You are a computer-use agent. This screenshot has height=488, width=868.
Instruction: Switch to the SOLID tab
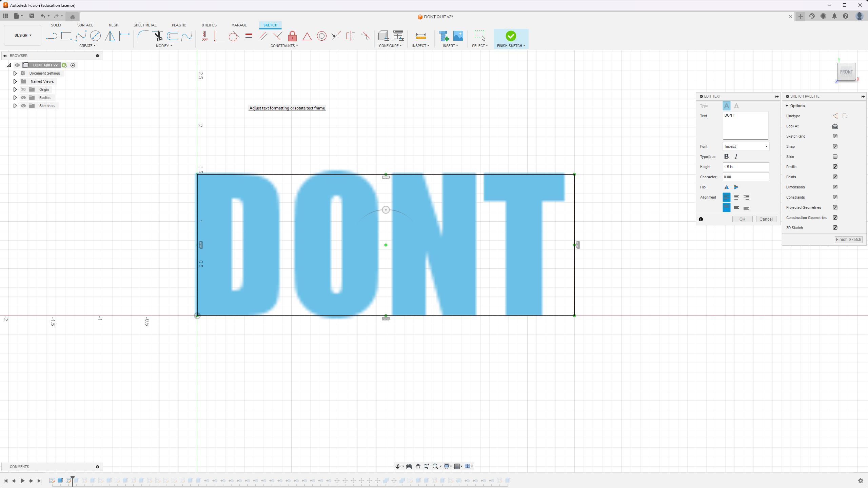(x=56, y=25)
